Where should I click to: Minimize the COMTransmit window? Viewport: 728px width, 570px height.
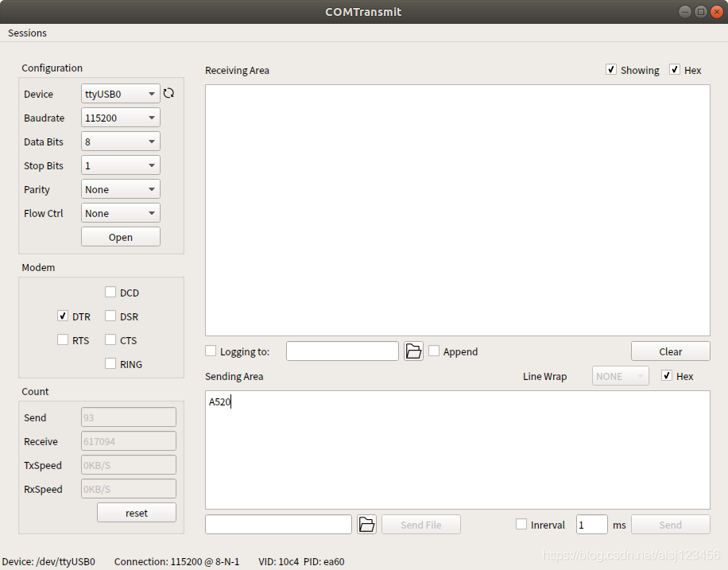click(x=685, y=12)
